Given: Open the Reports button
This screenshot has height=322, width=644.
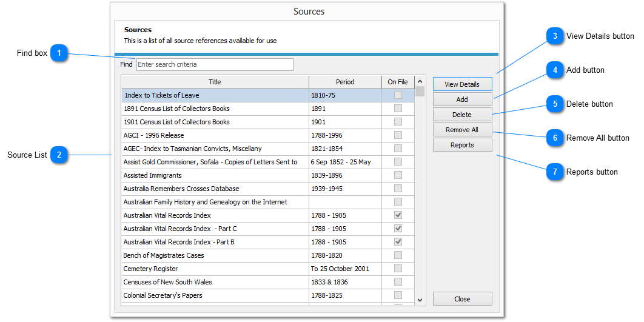Looking at the screenshot, I should click(462, 145).
